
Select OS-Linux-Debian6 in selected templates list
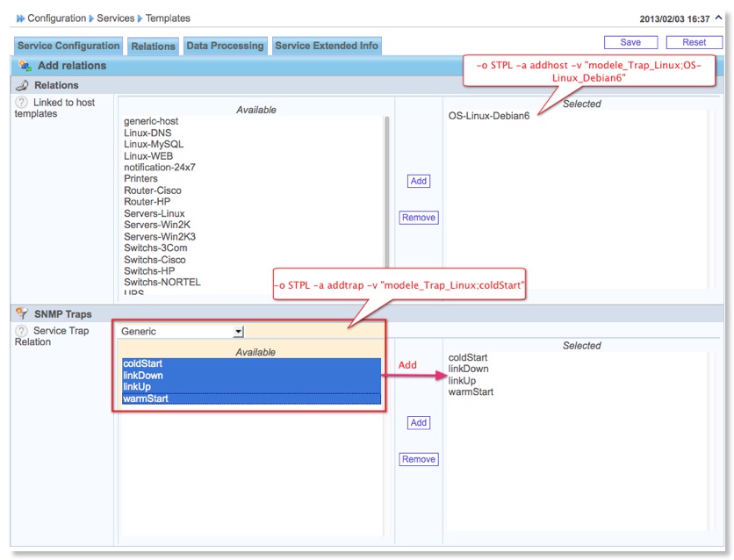pyautogui.click(x=489, y=116)
